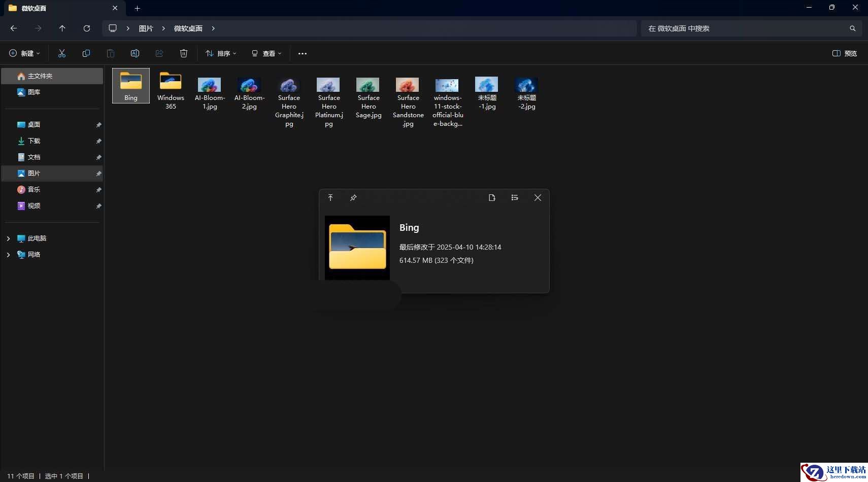Click the pin icon beside 文档
The image size is (868, 482).
(x=98, y=157)
